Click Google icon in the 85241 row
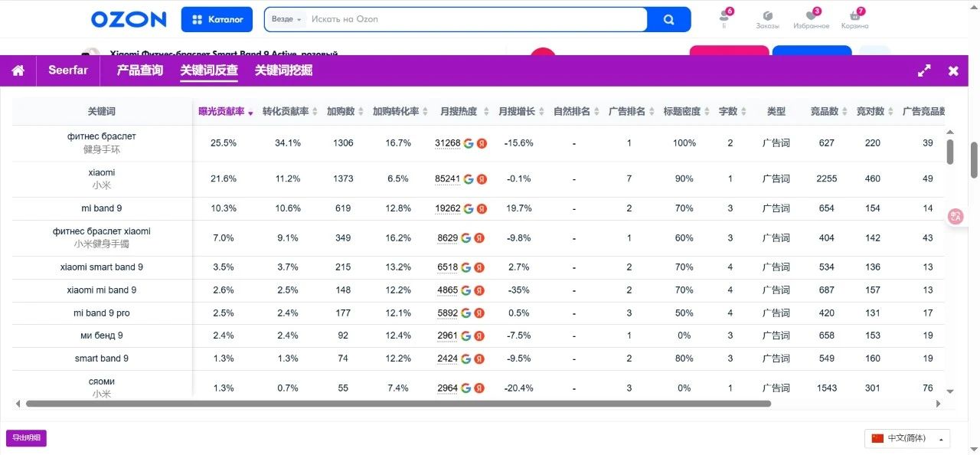The height and width of the screenshot is (455, 980). 468,179
